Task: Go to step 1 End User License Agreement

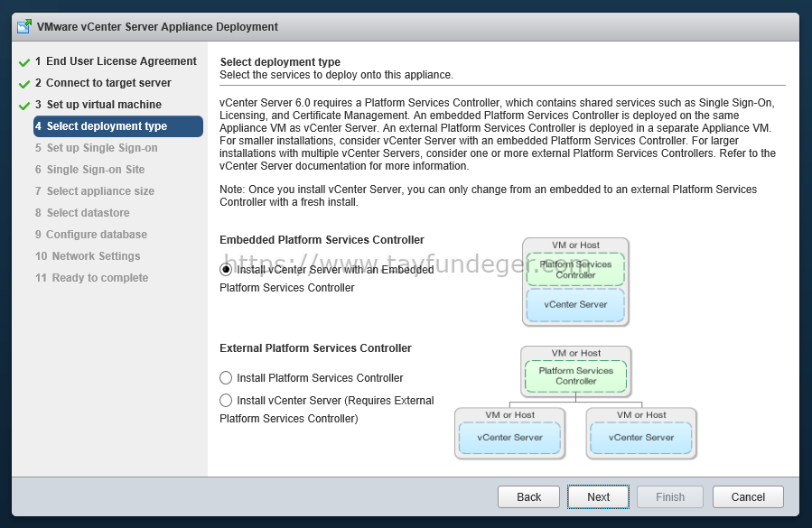Action: (116, 61)
